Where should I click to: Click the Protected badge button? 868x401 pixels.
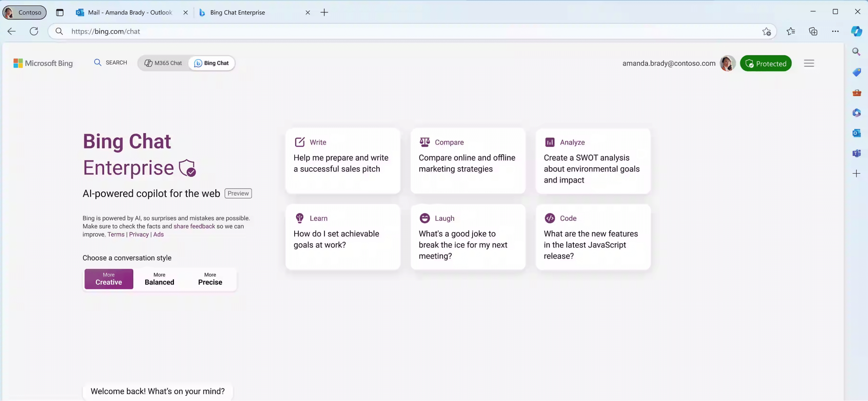point(766,63)
